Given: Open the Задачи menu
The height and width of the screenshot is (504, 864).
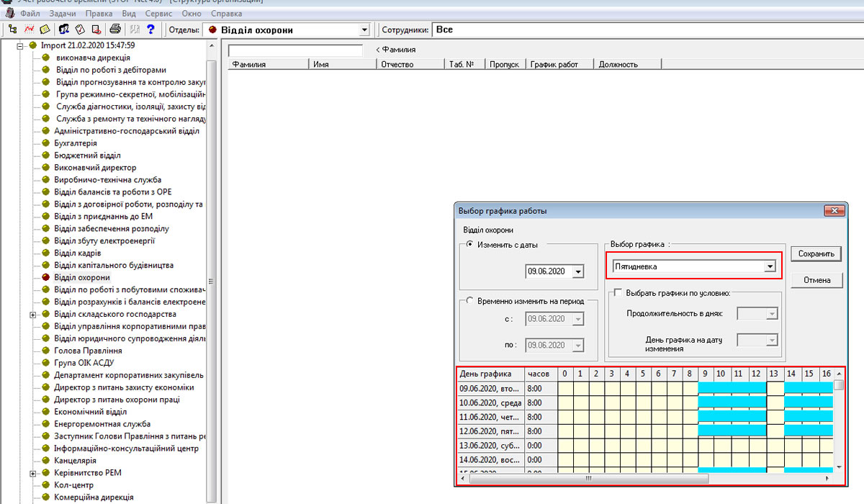Looking at the screenshot, I should 63,14.
